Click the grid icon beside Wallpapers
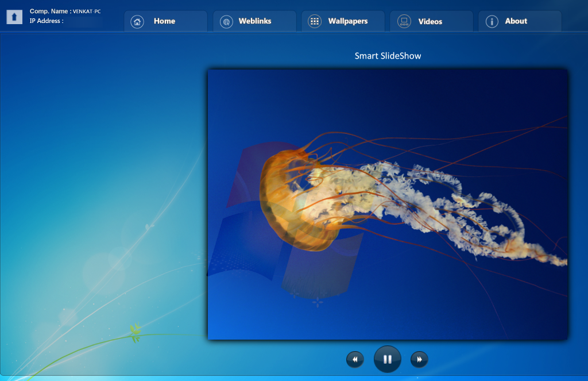Image resolution: width=588 pixels, height=381 pixels. [x=314, y=22]
